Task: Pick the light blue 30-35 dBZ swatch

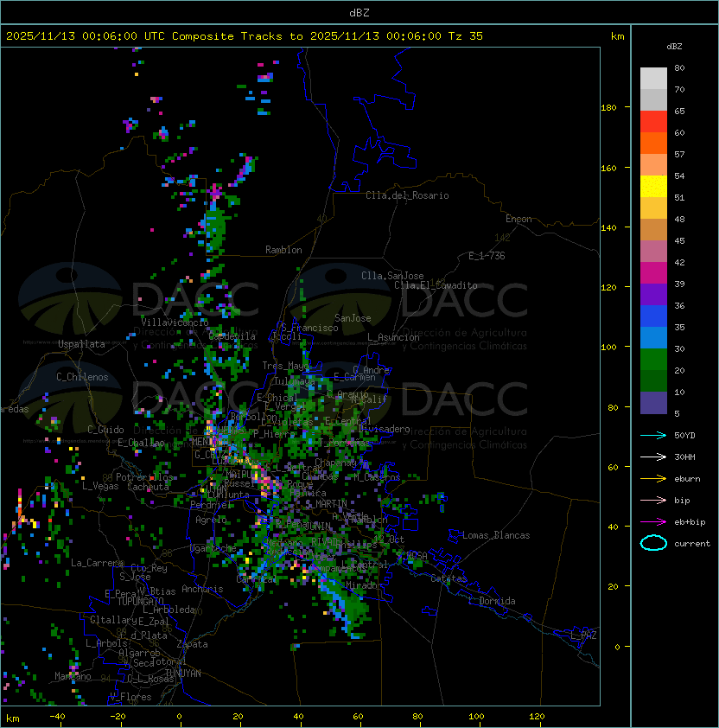Action: pyautogui.click(x=653, y=337)
